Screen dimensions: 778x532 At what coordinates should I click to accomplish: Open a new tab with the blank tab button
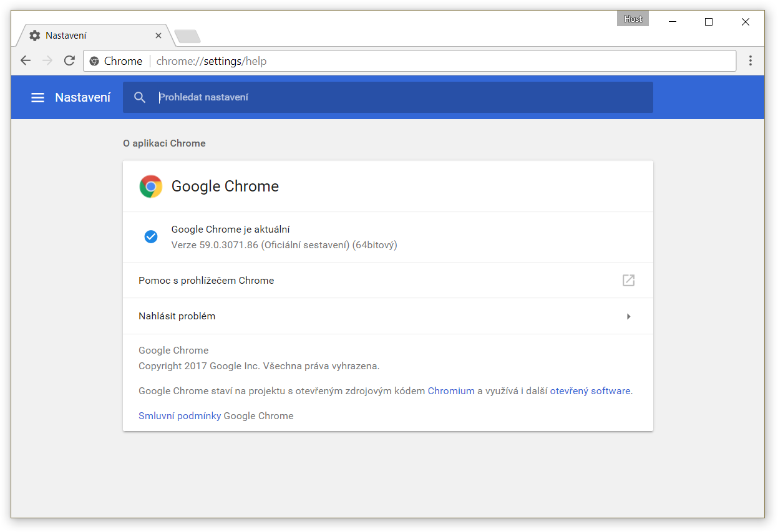pyautogui.click(x=187, y=36)
